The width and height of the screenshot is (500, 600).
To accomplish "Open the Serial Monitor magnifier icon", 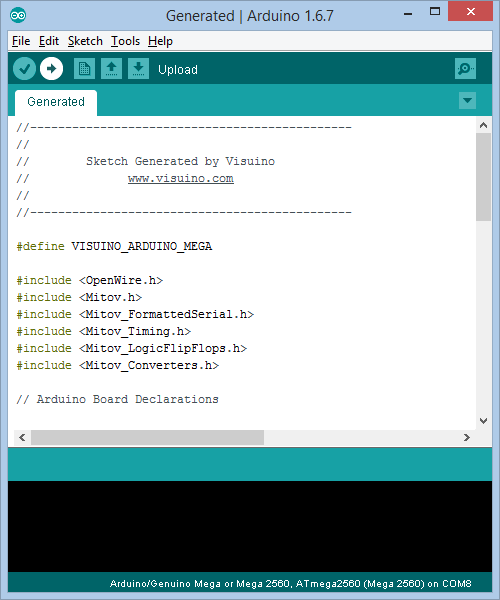I will pyautogui.click(x=465, y=69).
